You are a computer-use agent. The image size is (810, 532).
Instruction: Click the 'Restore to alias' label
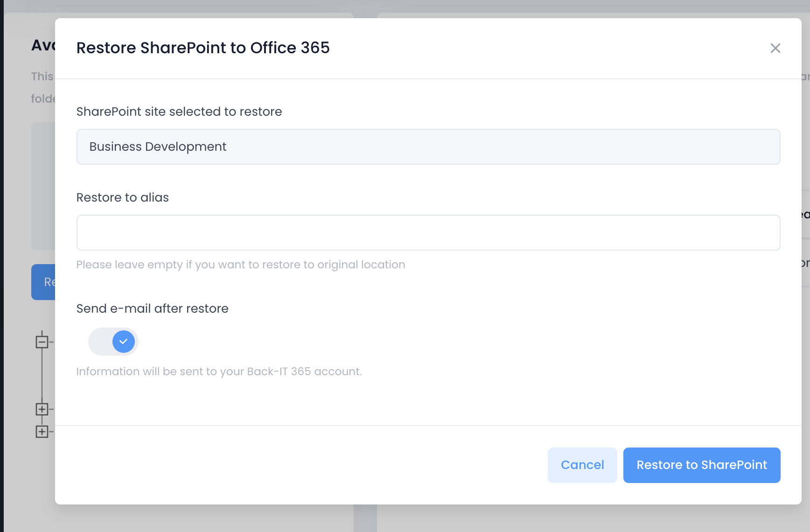point(122,197)
